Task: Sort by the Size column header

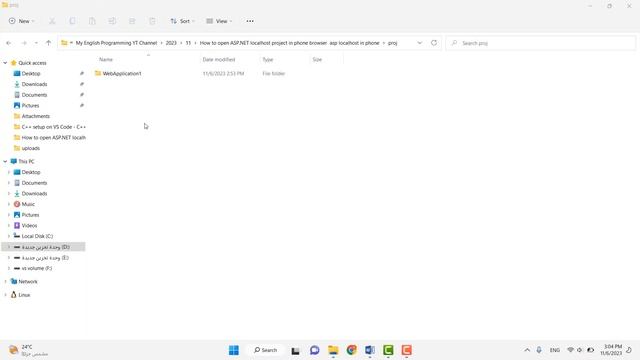Action: coord(317,60)
